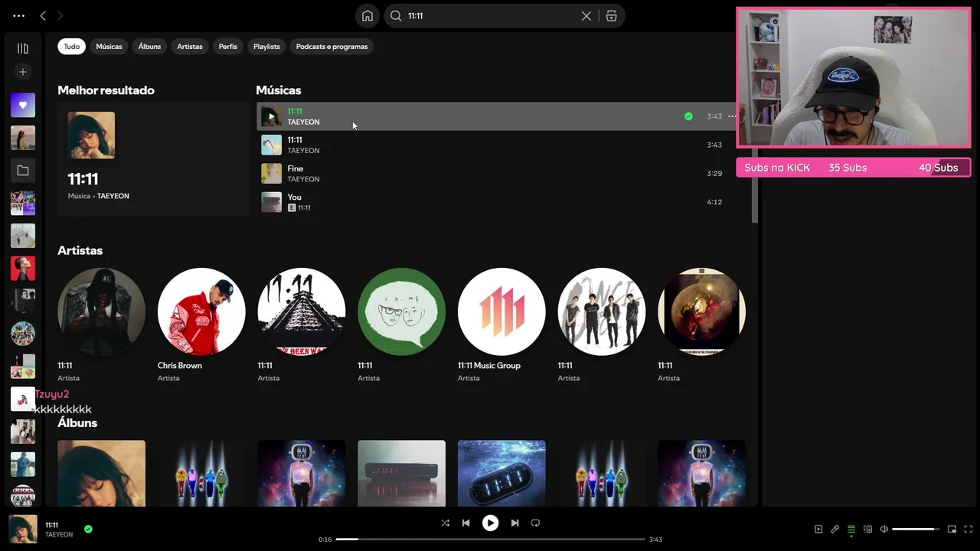Show lyrics with microphone icon
The image size is (980, 551).
click(835, 529)
